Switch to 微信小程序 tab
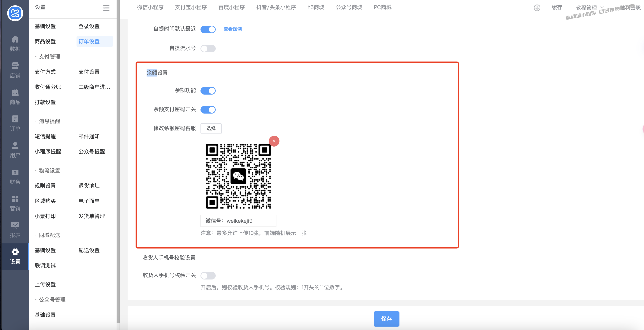The height and width of the screenshot is (330, 644). click(x=150, y=7)
